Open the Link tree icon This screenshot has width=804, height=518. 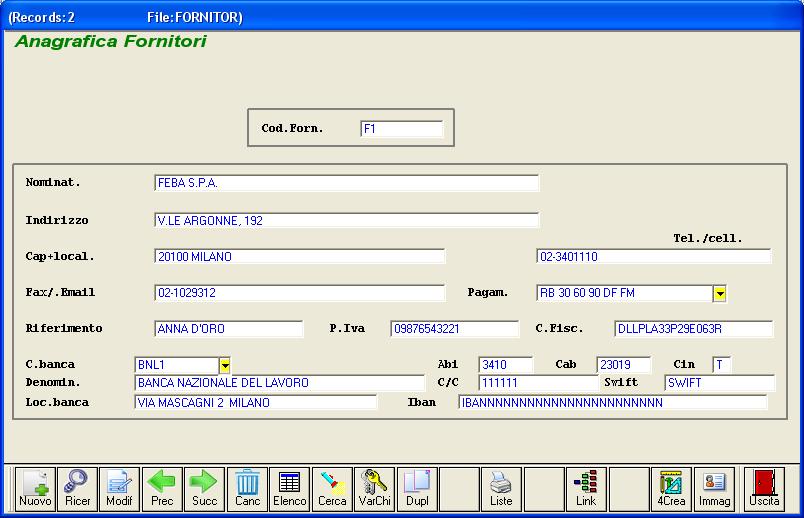[586, 489]
